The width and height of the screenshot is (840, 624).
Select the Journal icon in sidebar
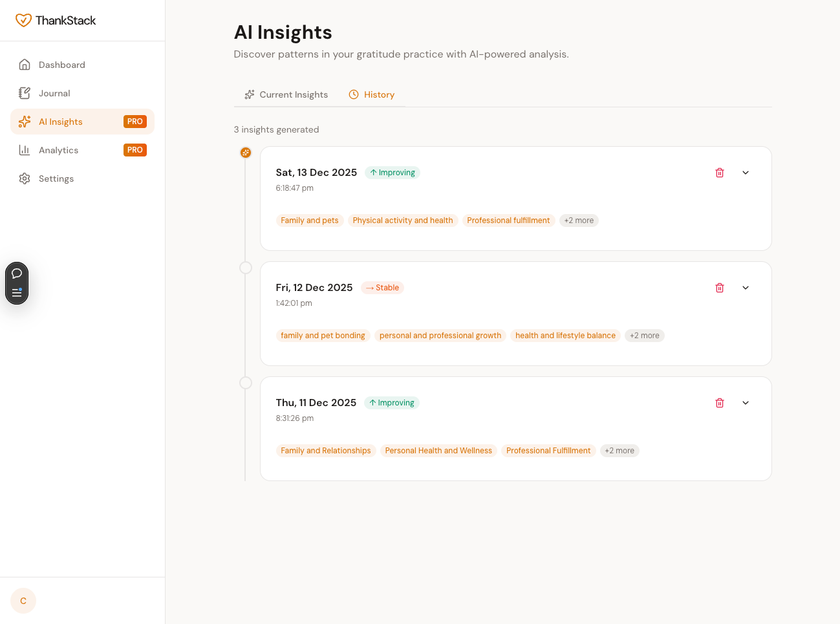point(25,93)
